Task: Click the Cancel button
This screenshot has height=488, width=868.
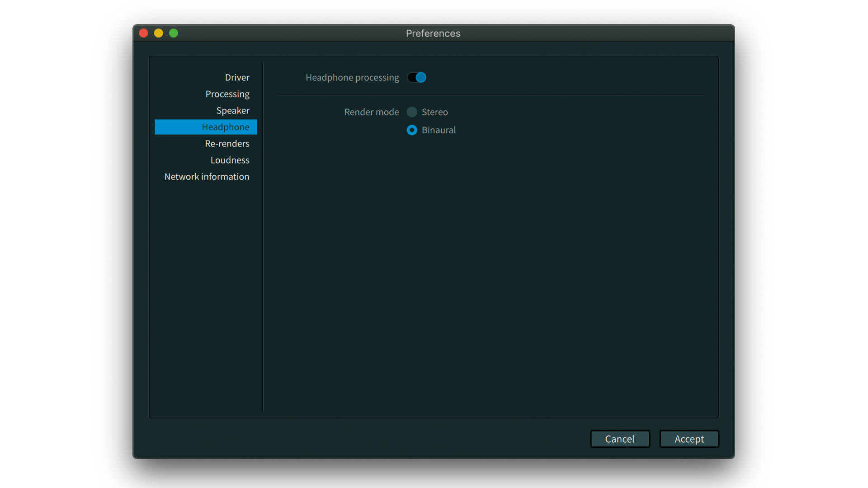Action: click(620, 439)
